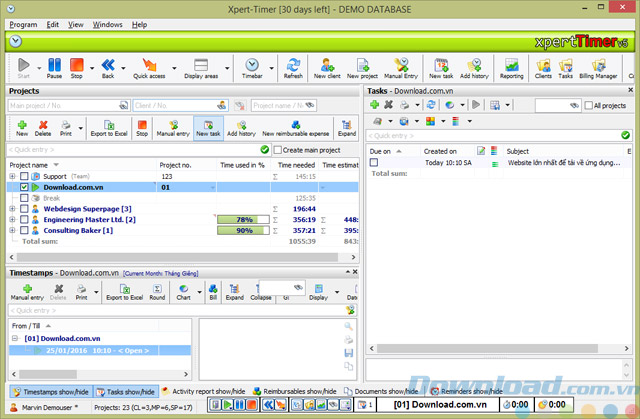This screenshot has height=419, width=640.
Task: Click Add history in Projects toolbar
Action: coord(241,124)
